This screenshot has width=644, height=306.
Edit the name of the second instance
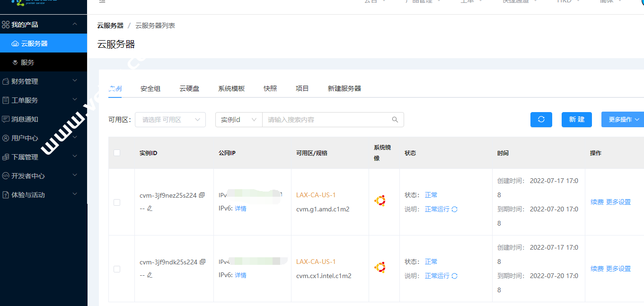[x=150, y=275]
